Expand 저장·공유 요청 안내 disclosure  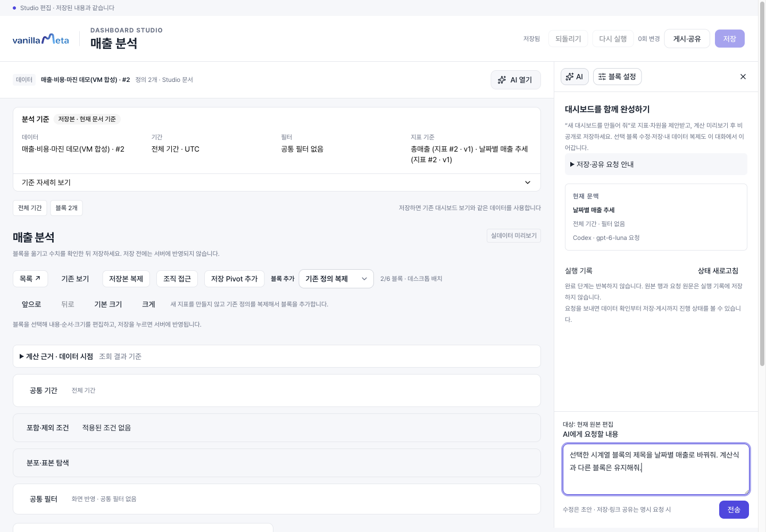[656, 164]
